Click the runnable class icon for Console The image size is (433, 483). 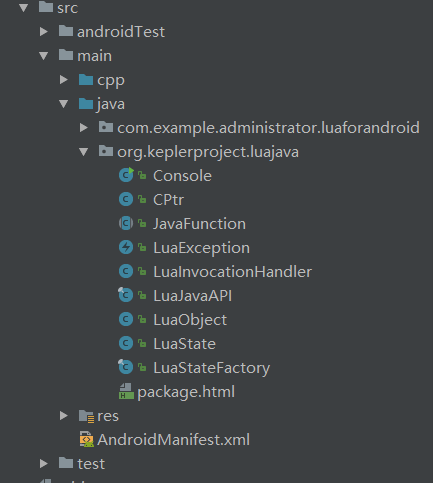[126, 175]
